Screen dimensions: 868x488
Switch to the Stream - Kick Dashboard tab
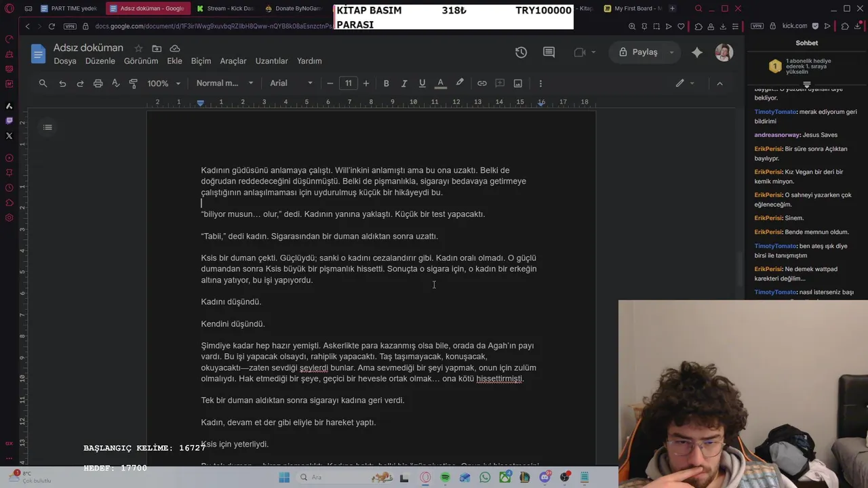tap(224, 8)
